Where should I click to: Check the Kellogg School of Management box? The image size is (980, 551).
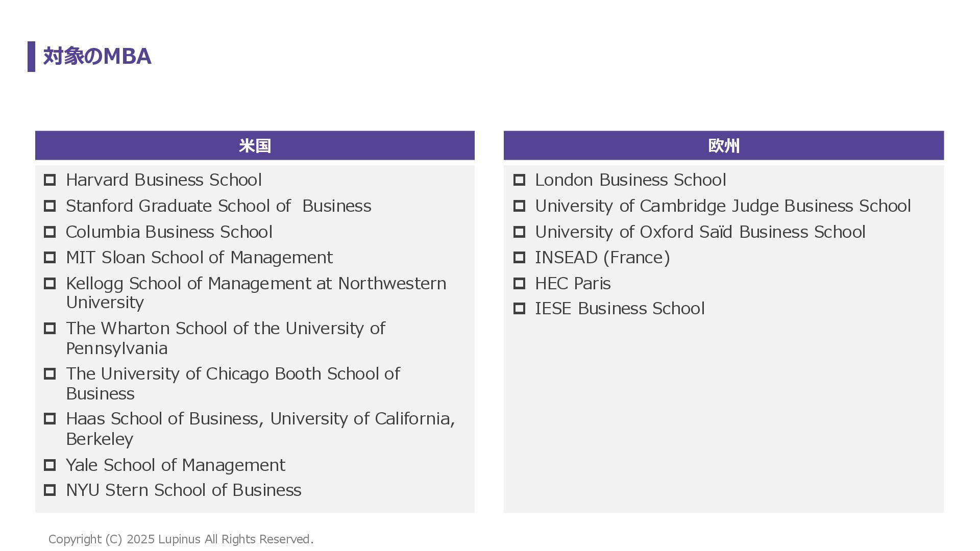coord(50,284)
